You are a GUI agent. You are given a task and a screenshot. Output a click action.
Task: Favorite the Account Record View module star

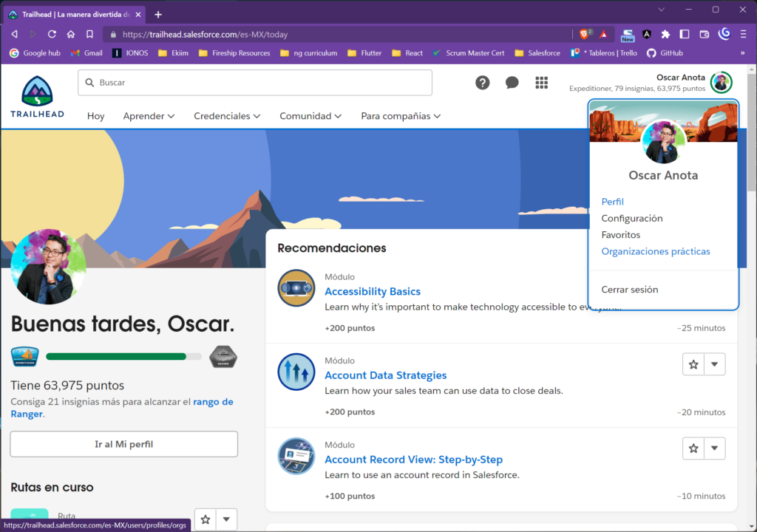point(693,449)
